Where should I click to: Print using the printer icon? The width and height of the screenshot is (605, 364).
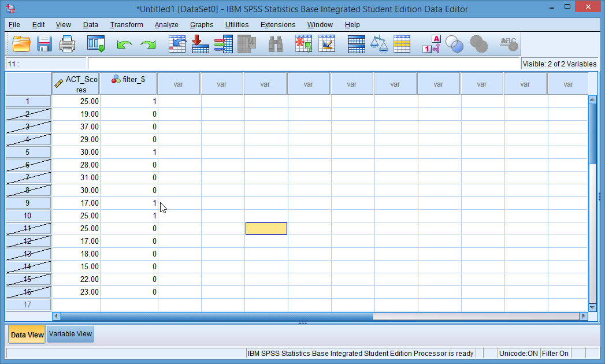pyautogui.click(x=67, y=44)
